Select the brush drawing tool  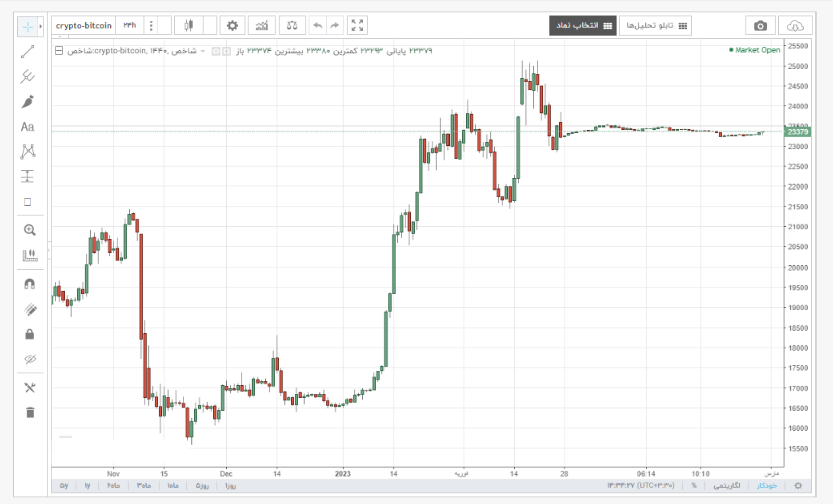[x=28, y=101]
